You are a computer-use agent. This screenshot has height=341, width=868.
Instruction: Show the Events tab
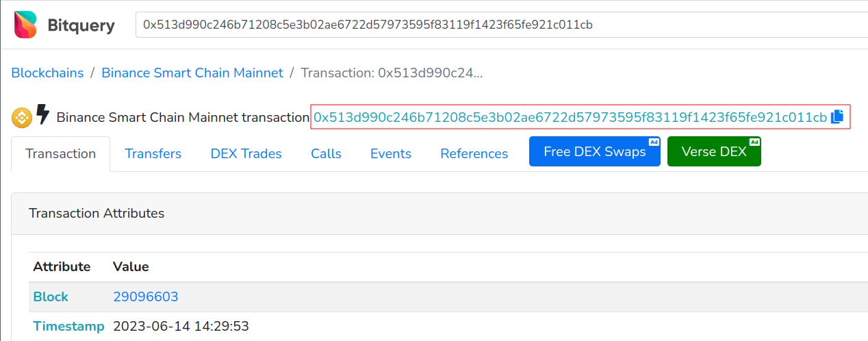[x=390, y=153]
